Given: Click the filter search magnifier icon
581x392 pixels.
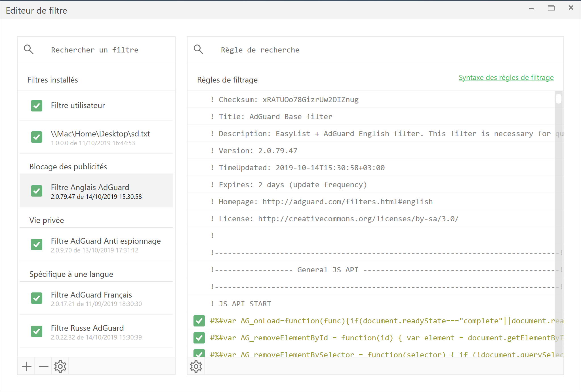Looking at the screenshot, I should [29, 50].
